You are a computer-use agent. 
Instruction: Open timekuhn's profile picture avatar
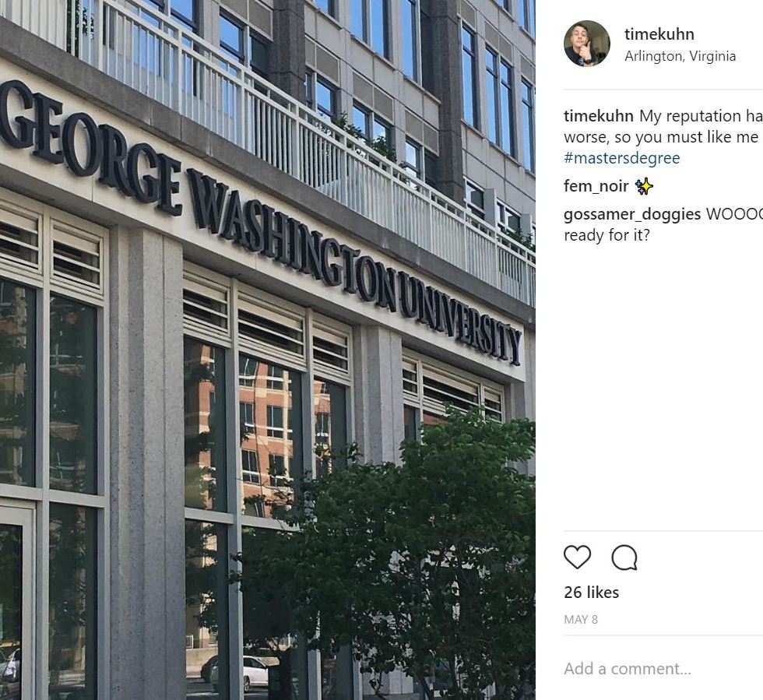click(587, 44)
